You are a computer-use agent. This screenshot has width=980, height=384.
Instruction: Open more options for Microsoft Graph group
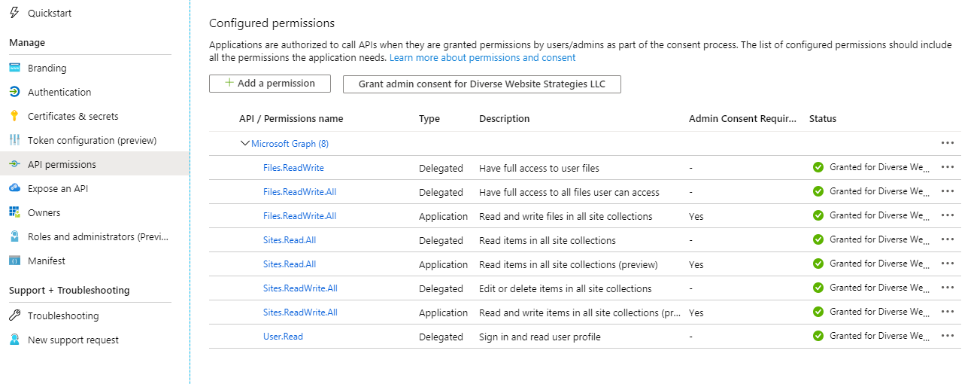pos(947,143)
